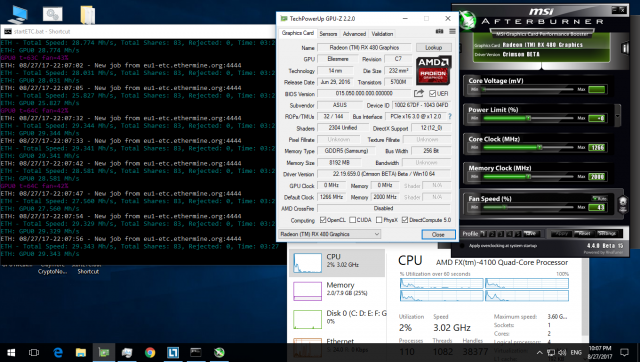Switch to GPU-Z taskbar icon
This screenshot has height=362, width=640.
click(x=104, y=352)
